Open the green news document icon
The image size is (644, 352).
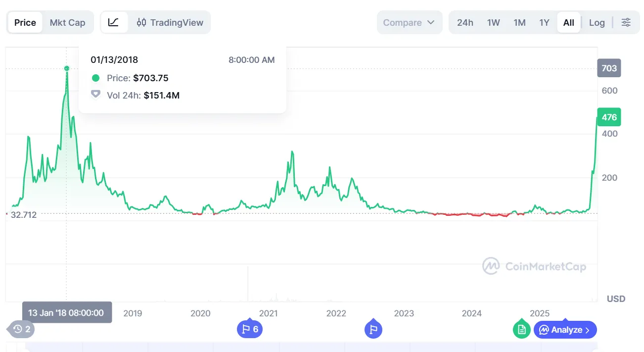coord(521,329)
